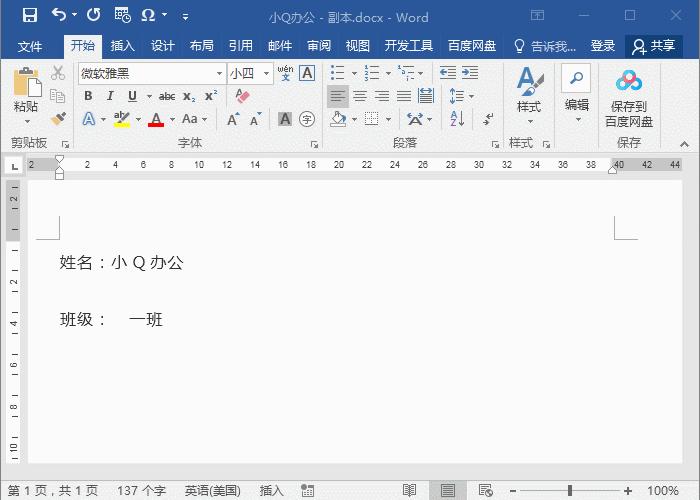Click the 登录 sign-in link

[x=603, y=46]
